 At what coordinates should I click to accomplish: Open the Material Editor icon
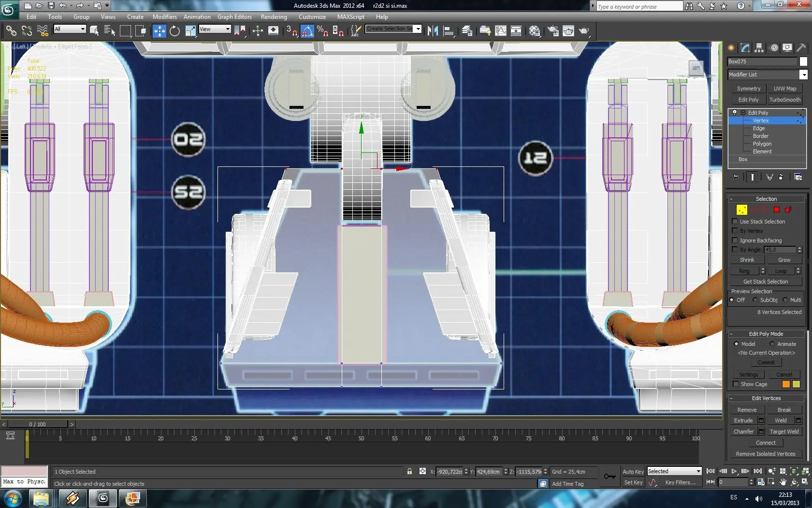(535, 31)
